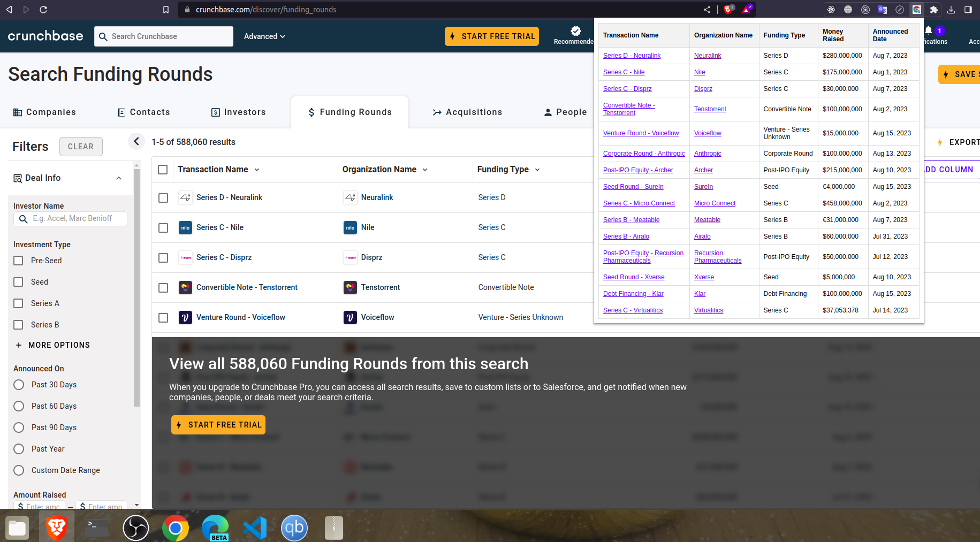Reload the page with refresh icon

tap(43, 10)
